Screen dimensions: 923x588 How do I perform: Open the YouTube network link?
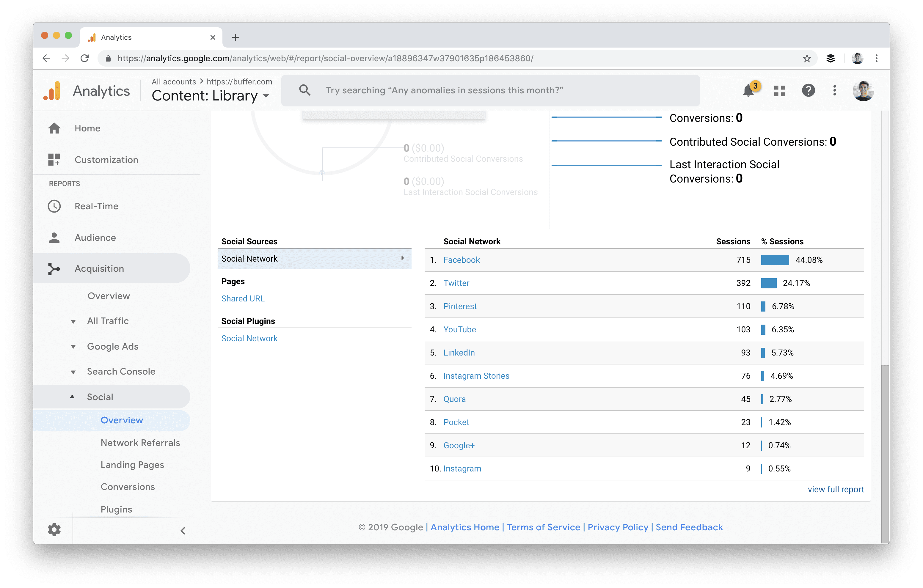pos(460,329)
